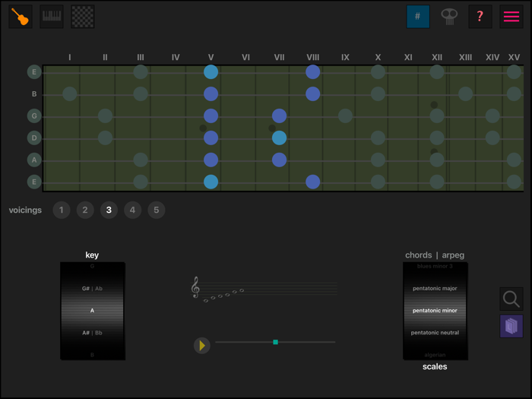Choose key A in key picker
This screenshot has height=399, width=532.
tap(92, 310)
